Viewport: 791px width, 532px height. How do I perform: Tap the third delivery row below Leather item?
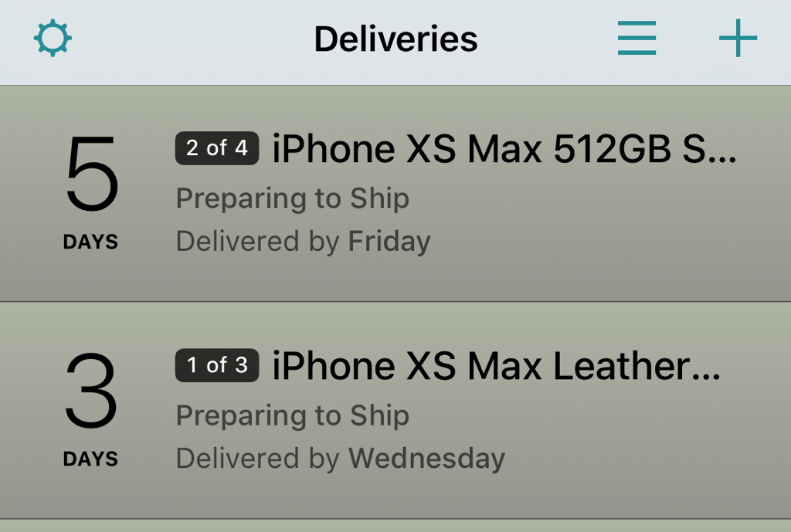[395, 526]
